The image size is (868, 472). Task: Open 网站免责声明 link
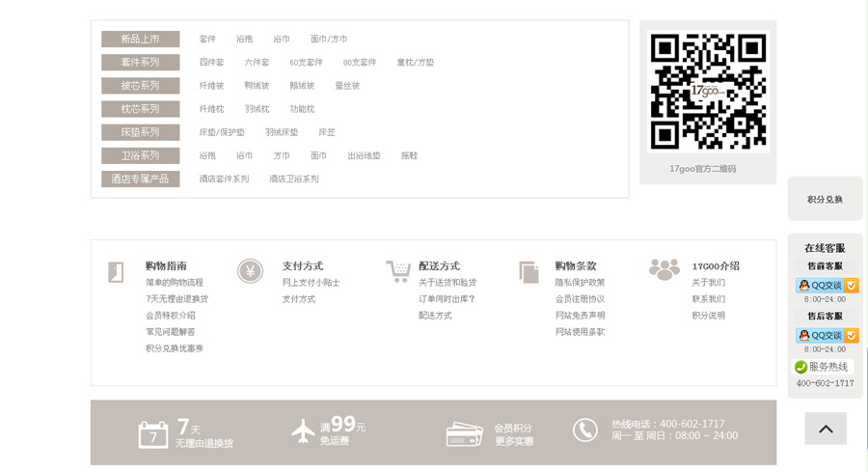point(581,316)
